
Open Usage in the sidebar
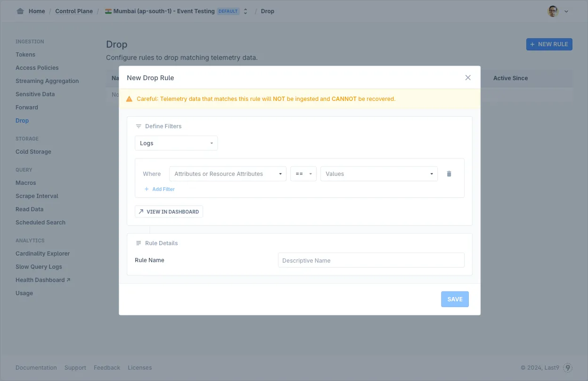(24, 293)
